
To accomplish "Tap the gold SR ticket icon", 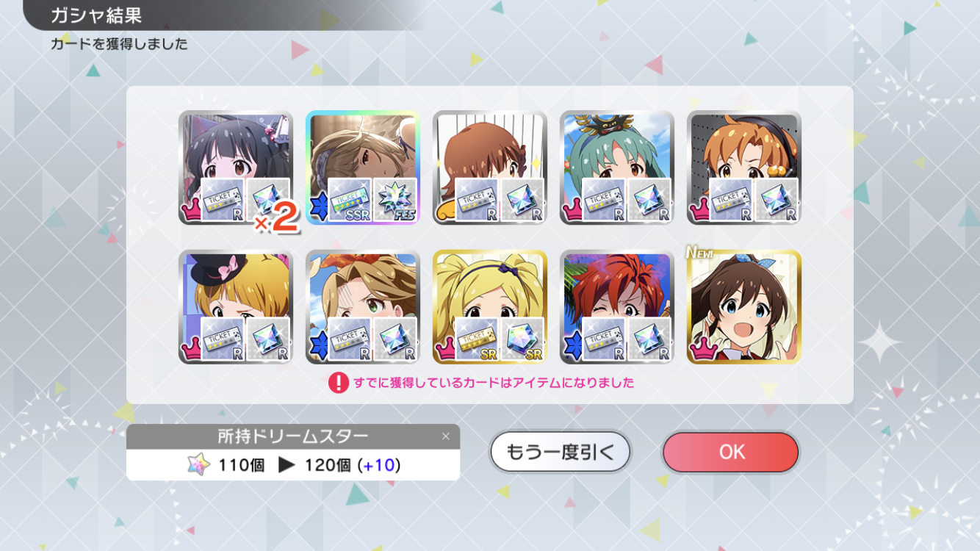I will point(477,339).
